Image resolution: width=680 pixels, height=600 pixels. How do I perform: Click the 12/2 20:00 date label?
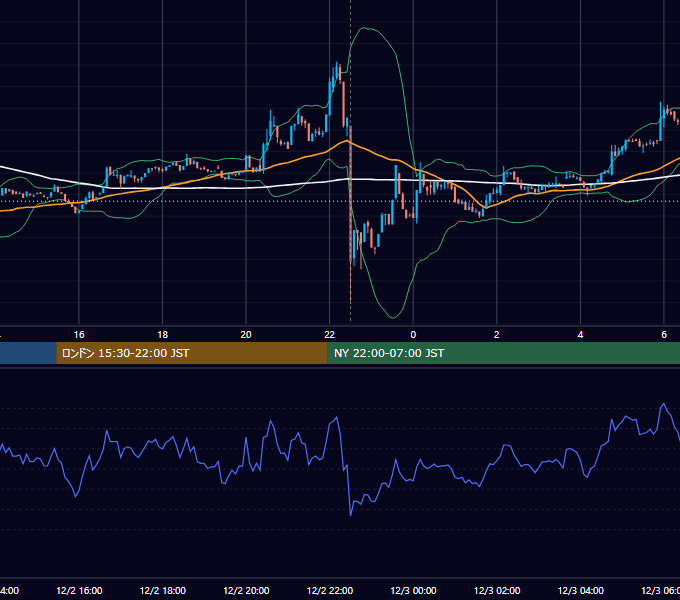246,591
